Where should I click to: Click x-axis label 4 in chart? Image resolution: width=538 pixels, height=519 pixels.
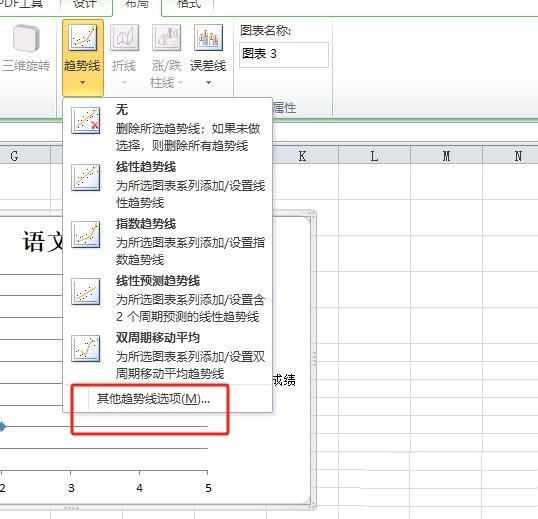[x=139, y=488]
